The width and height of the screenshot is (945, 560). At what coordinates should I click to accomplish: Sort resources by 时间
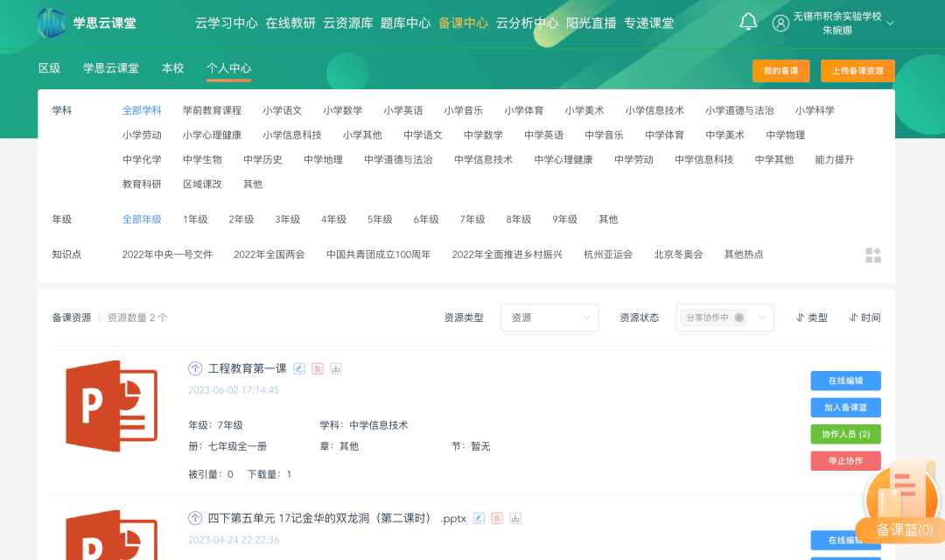864,318
